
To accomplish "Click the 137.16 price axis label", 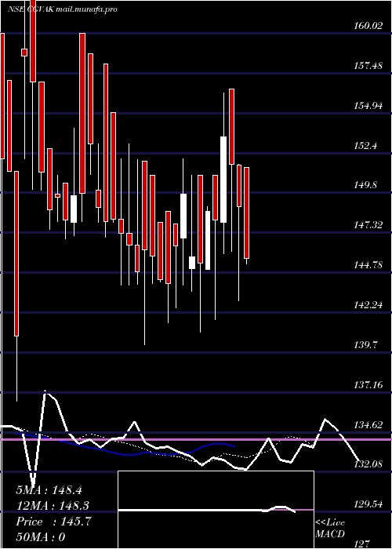I will (x=368, y=385).
